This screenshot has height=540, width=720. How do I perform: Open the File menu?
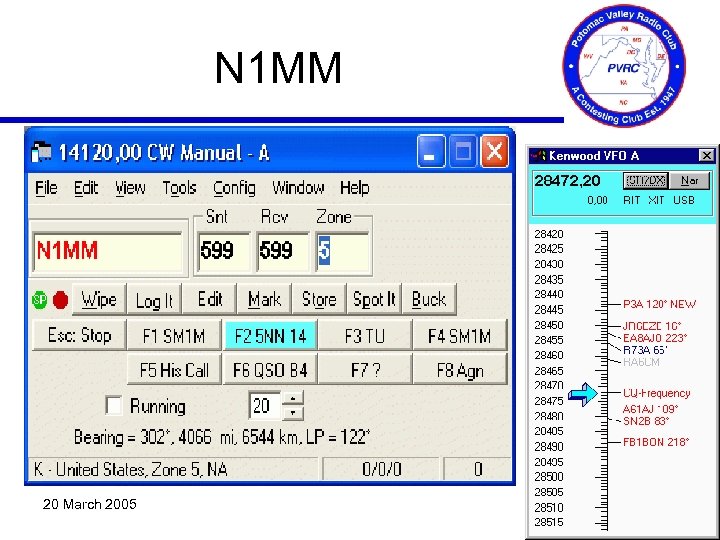[x=46, y=188]
